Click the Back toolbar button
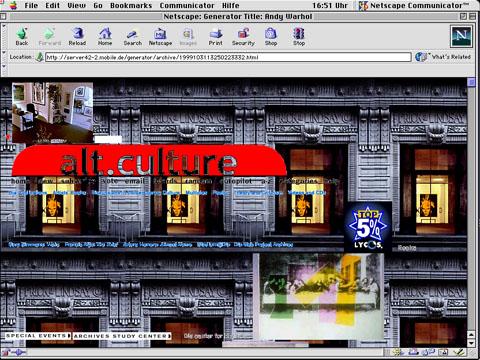 point(22,36)
